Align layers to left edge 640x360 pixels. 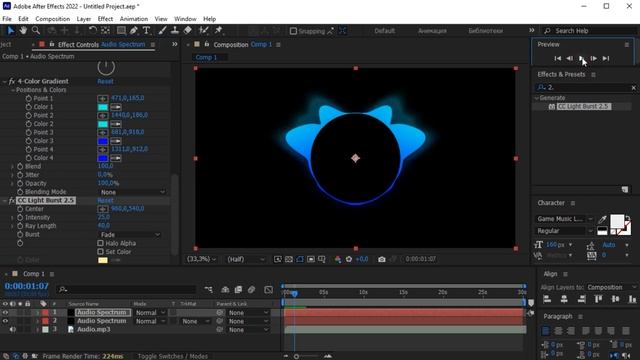pos(547,299)
